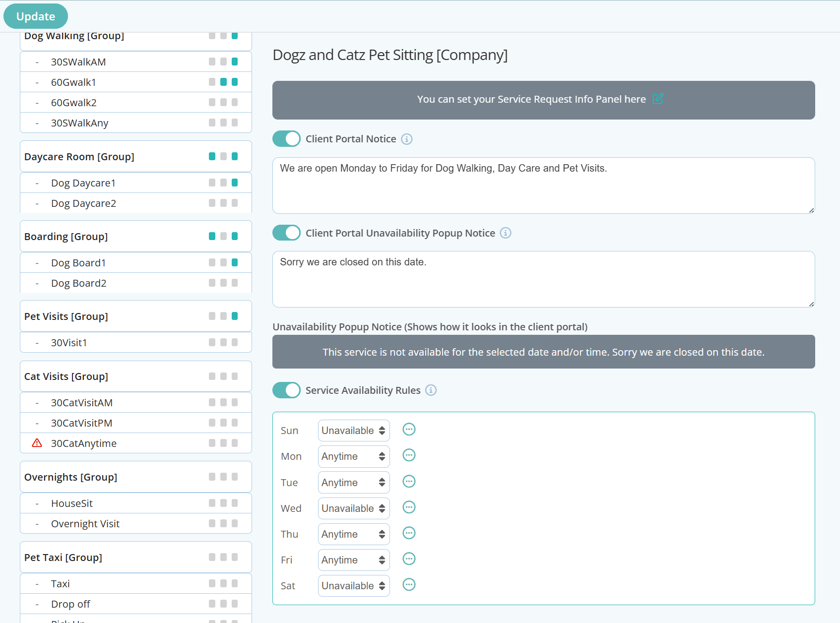Select the Dog Daycare1 service
The height and width of the screenshot is (623, 840).
coord(135,183)
